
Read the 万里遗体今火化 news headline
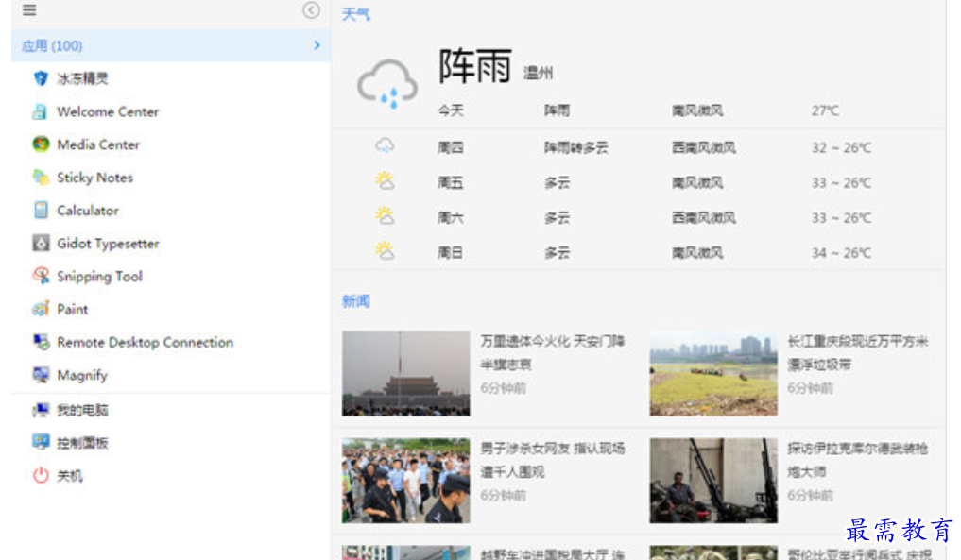(x=553, y=352)
